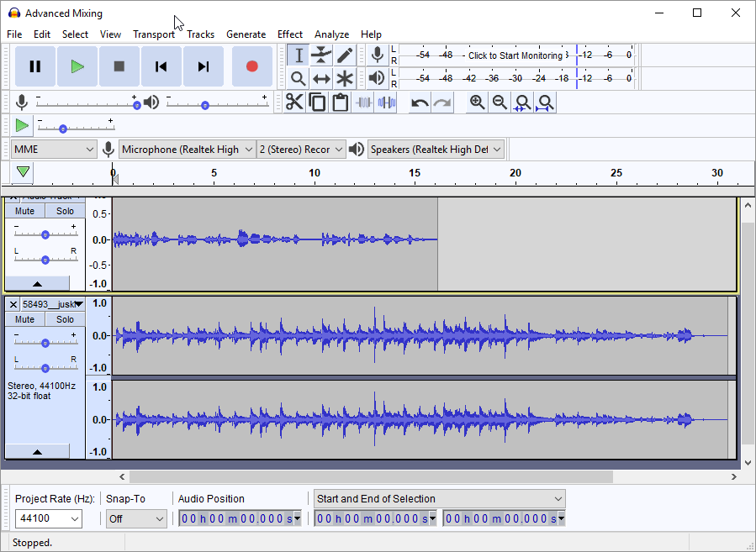Image resolution: width=756 pixels, height=552 pixels.
Task: Click the red Record button
Action: click(x=251, y=66)
